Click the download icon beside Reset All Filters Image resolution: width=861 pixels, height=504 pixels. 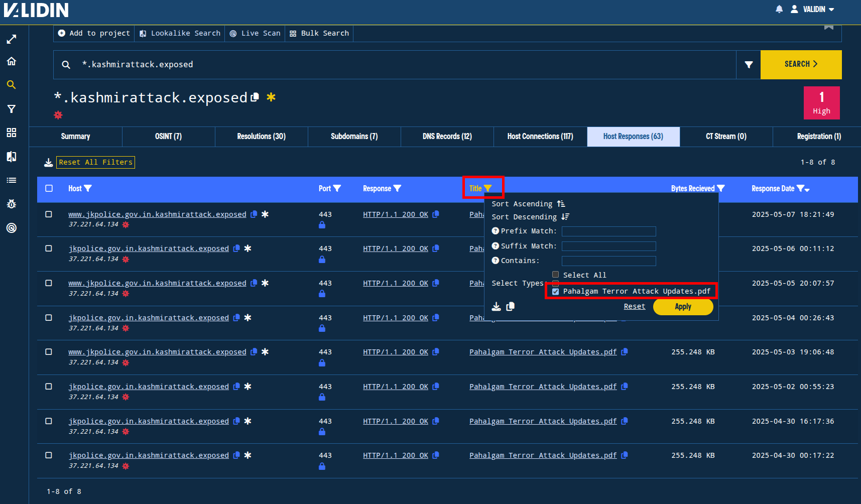point(49,162)
